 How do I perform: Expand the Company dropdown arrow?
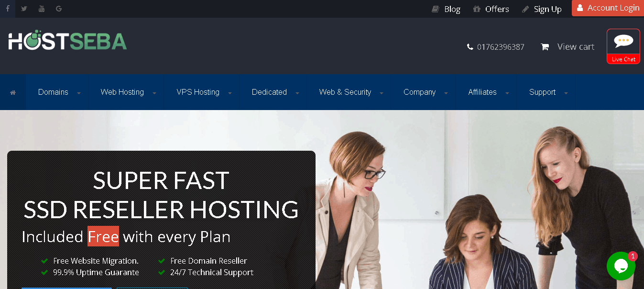pyautogui.click(x=446, y=93)
